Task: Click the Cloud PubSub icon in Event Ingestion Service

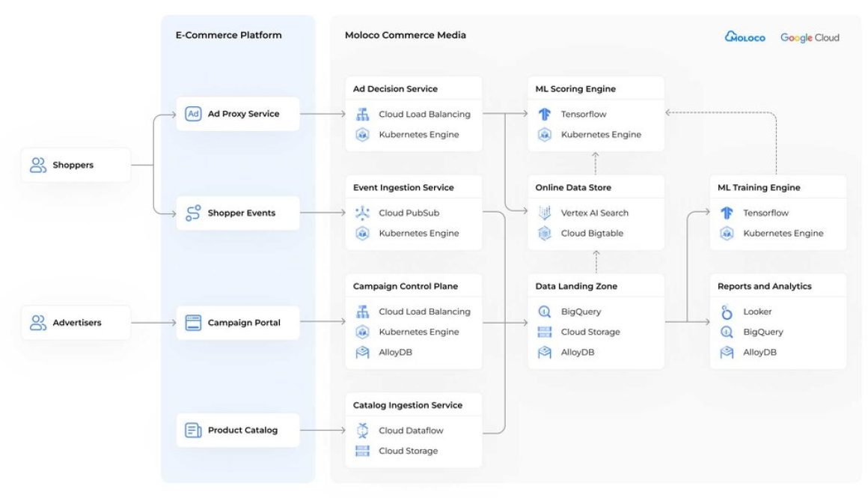Action: pyautogui.click(x=364, y=213)
